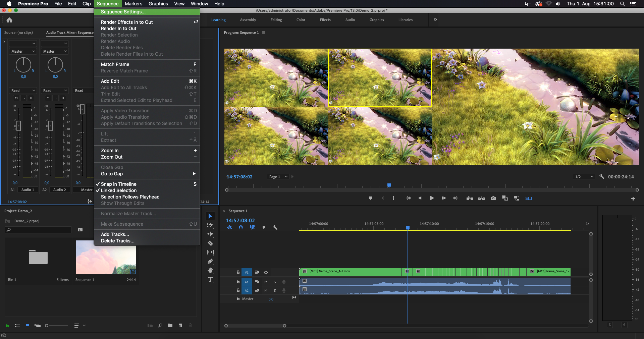Open program monitor settings wrench

(602, 176)
